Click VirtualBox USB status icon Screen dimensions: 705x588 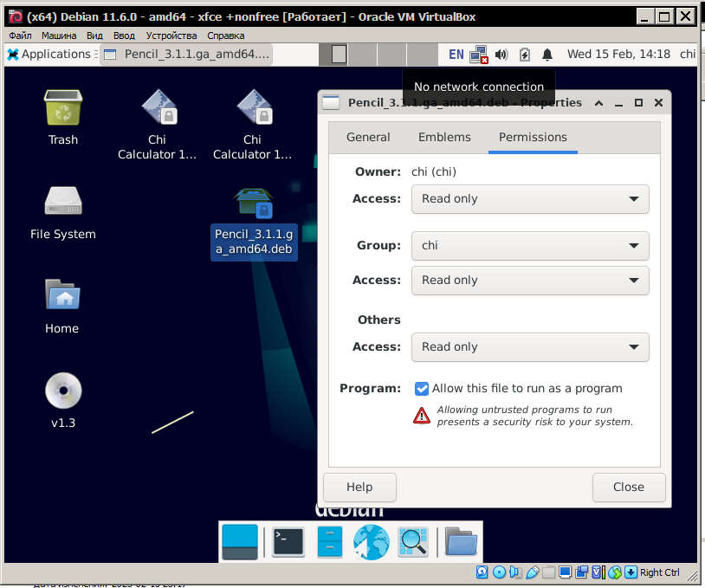[532, 572]
